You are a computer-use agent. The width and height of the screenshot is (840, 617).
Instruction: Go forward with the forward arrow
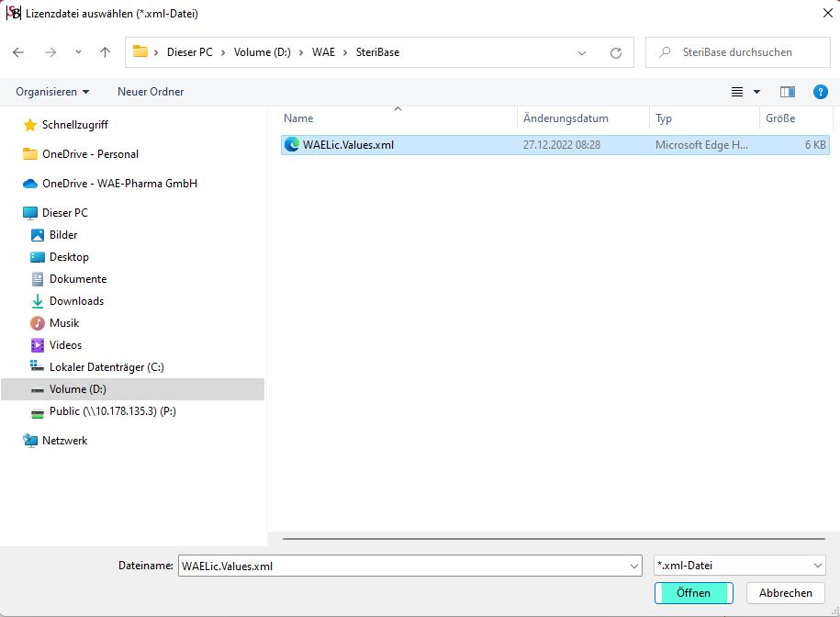[50, 52]
